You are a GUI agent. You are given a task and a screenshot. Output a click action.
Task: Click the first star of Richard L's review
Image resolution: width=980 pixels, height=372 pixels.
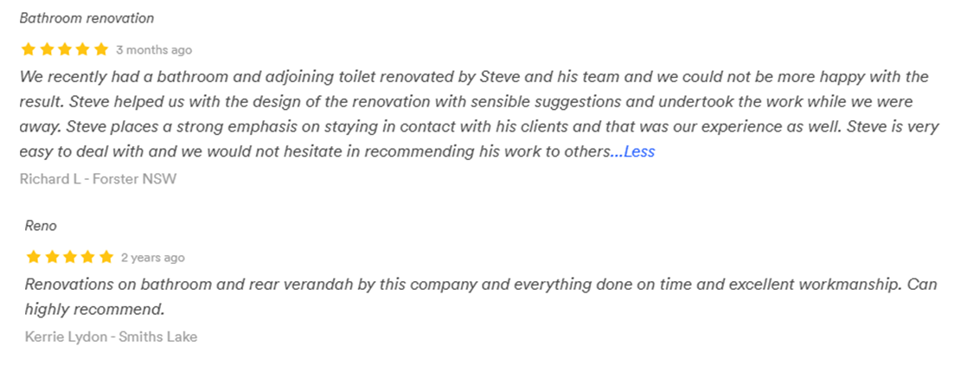[29, 49]
